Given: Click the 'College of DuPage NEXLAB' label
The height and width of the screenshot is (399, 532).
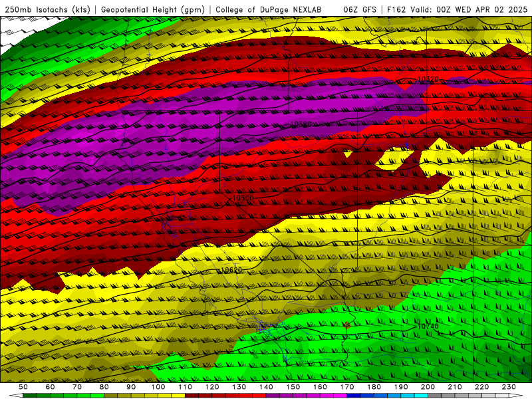Looking at the screenshot, I should (x=269, y=10).
